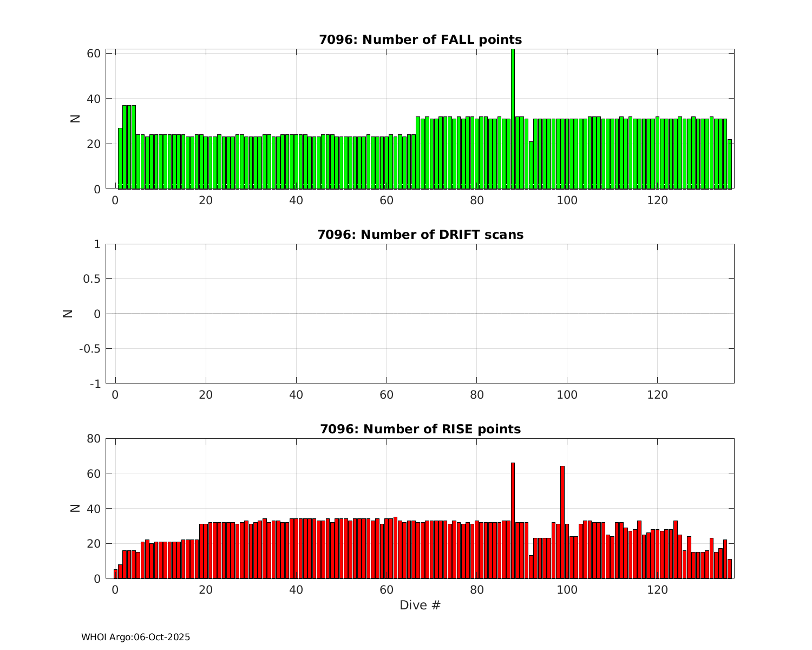
Task: Click the "Number of DRIFT scans" chart title
Action: point(420,235)
